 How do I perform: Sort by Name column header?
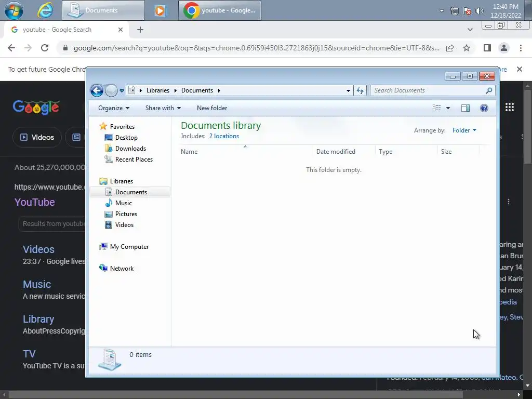click(x=245, y=152)
